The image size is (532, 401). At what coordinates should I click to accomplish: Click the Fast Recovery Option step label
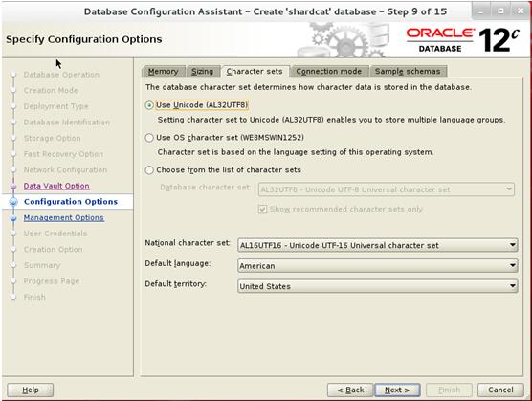coord(63,154)
